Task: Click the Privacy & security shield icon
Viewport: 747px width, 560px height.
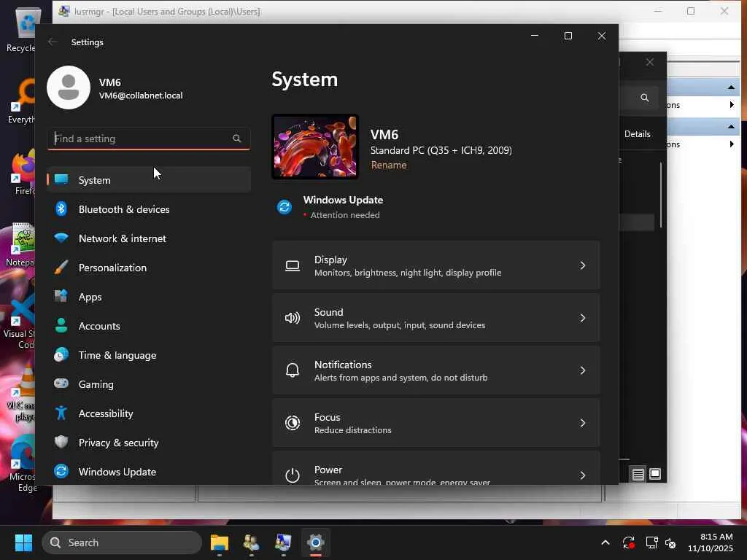Action: pyautogui.click(x=61, y=442)
